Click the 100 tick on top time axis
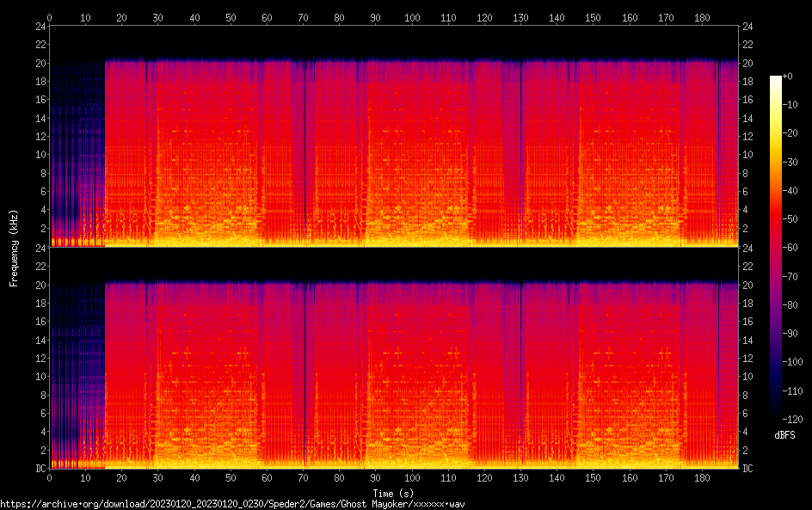Image resolution: width=812 pixels, height=510 pixels. click(412, 17)
